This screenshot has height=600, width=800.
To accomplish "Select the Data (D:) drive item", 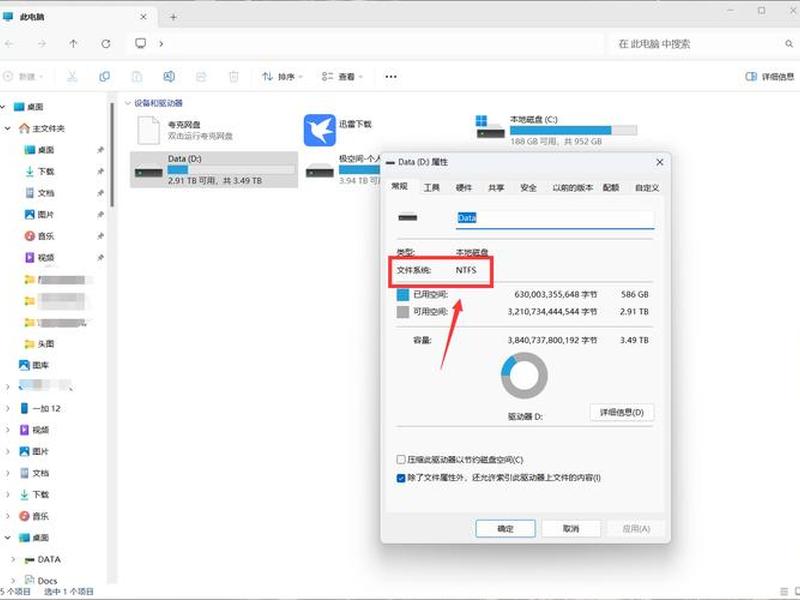I will pos(214,169).
